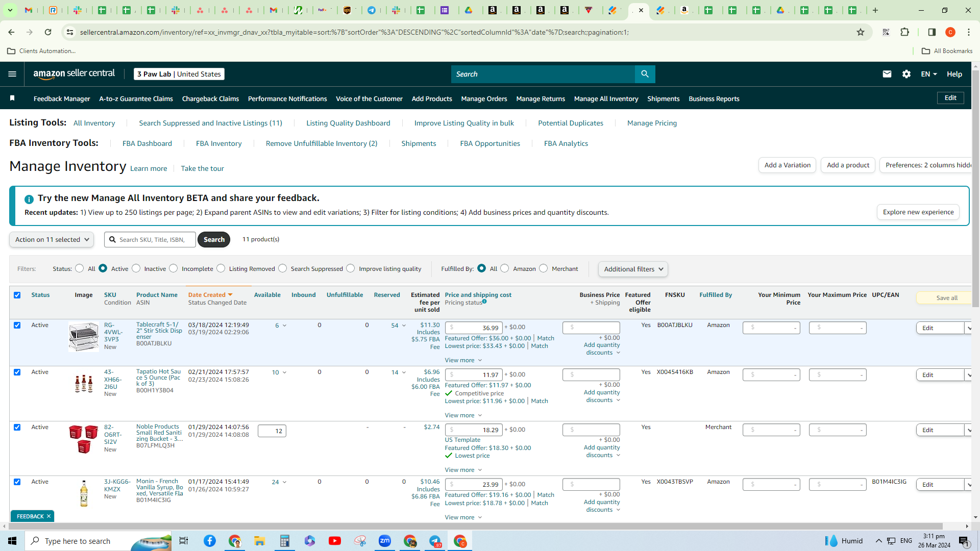
Task: Select Search Suppressed status filter
Action: click(283, 268)
